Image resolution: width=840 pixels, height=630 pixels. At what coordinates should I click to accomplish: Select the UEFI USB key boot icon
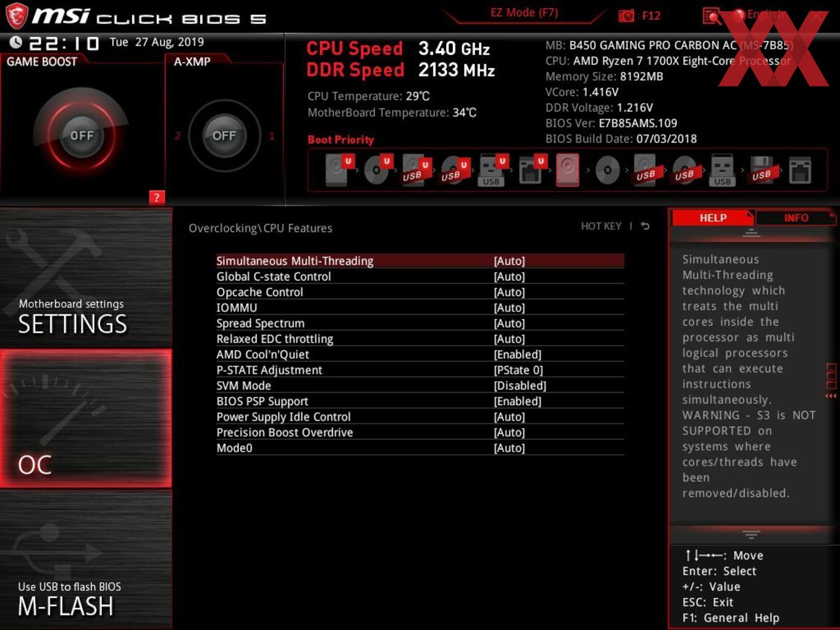click(492, 170)
